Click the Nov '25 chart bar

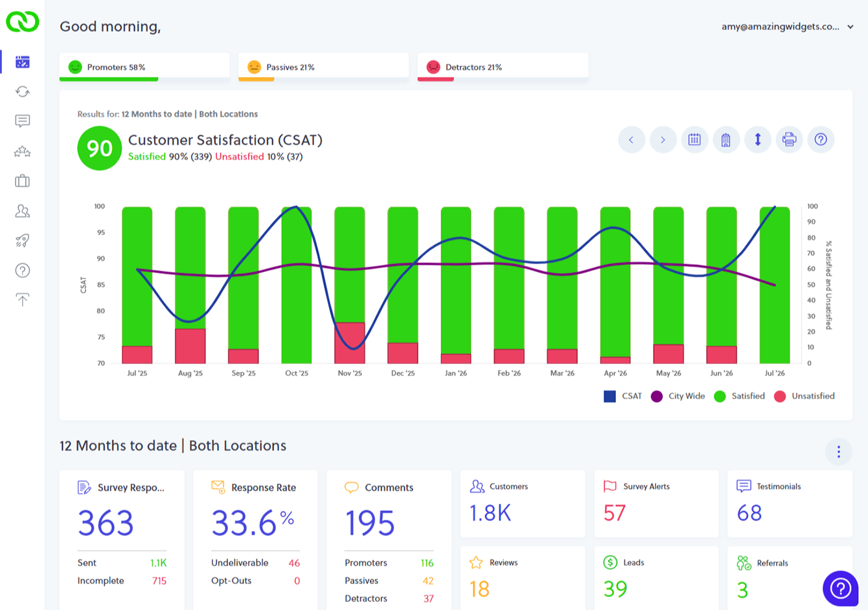(350, 285)
